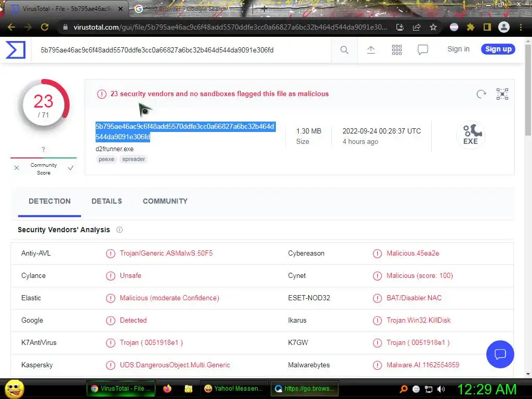
Task: Open the go.brows taskbar button
Action: pos(304,389)
